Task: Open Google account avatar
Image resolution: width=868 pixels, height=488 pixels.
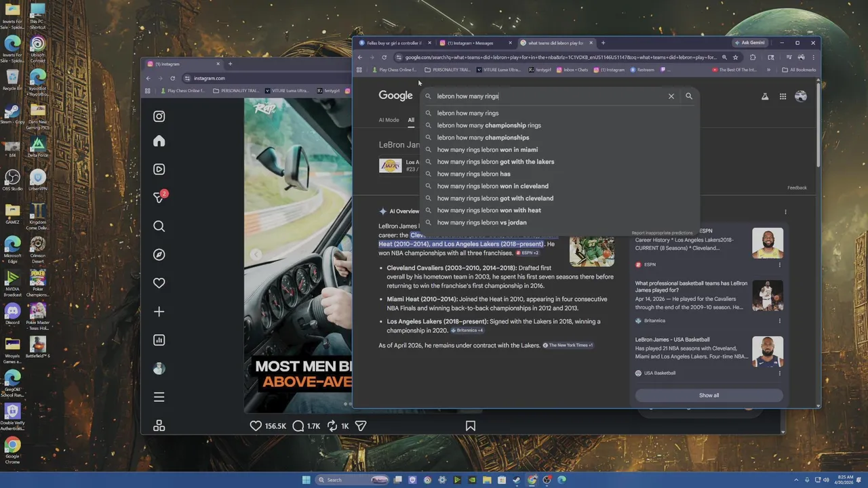Action: (x=801, y=96)
